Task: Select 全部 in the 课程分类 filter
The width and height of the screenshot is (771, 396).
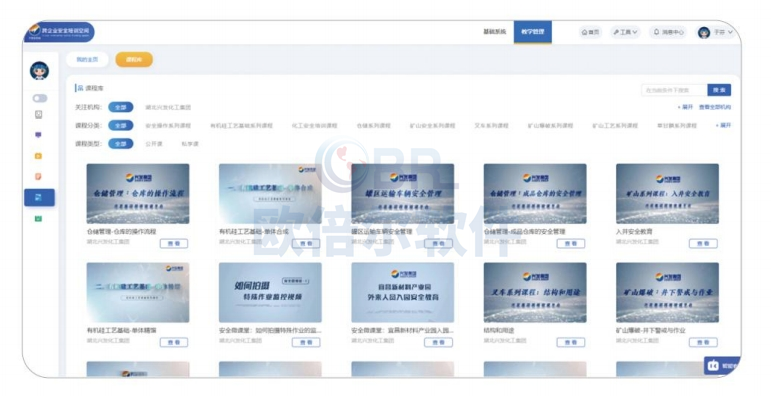Action: coord(121,125)
